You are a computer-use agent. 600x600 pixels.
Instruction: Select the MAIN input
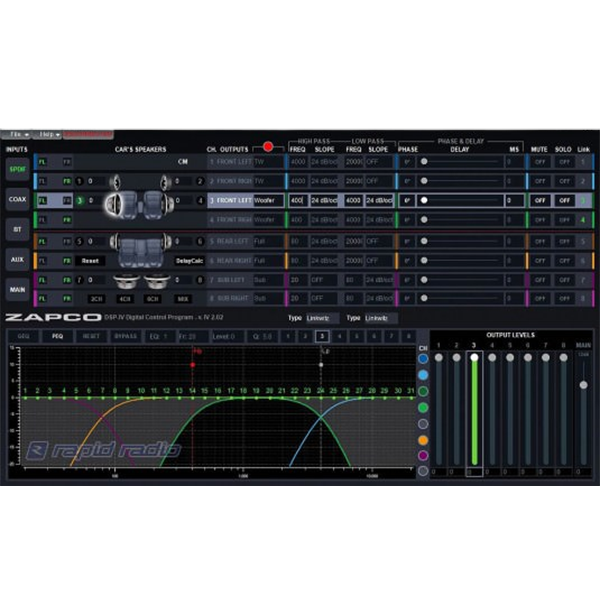17,289
